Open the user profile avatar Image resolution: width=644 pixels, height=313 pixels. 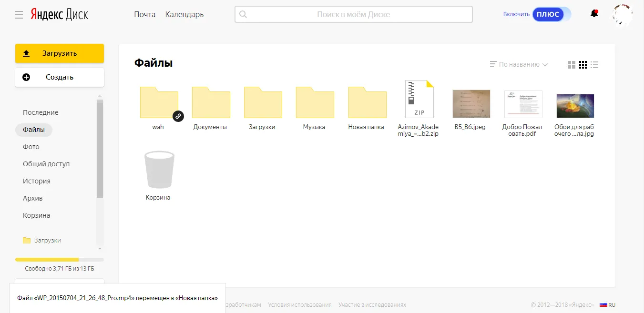[x=622, y=15]
